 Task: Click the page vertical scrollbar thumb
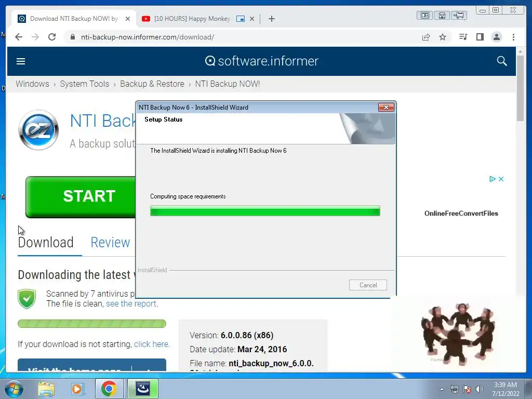[x=520, y=87]
